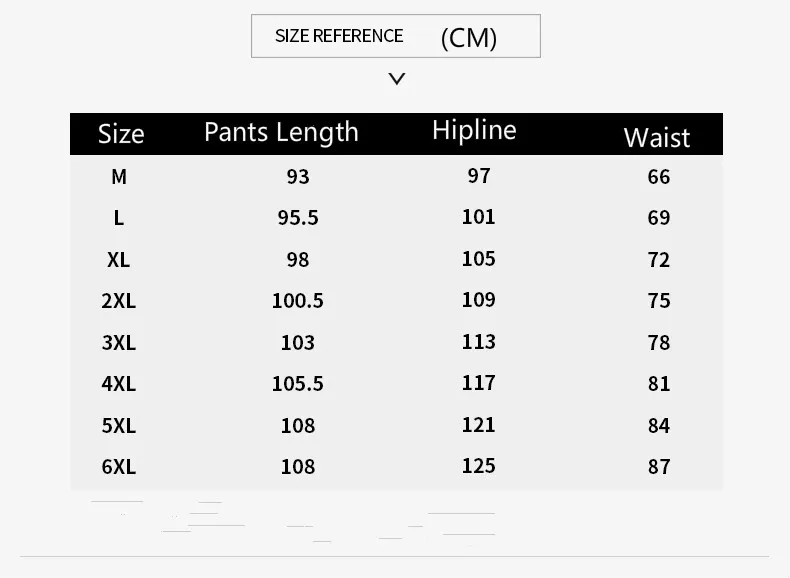Click the Hipline column header
The width and height of the screenshot is (790, 578).
click(x=474, y=130)
